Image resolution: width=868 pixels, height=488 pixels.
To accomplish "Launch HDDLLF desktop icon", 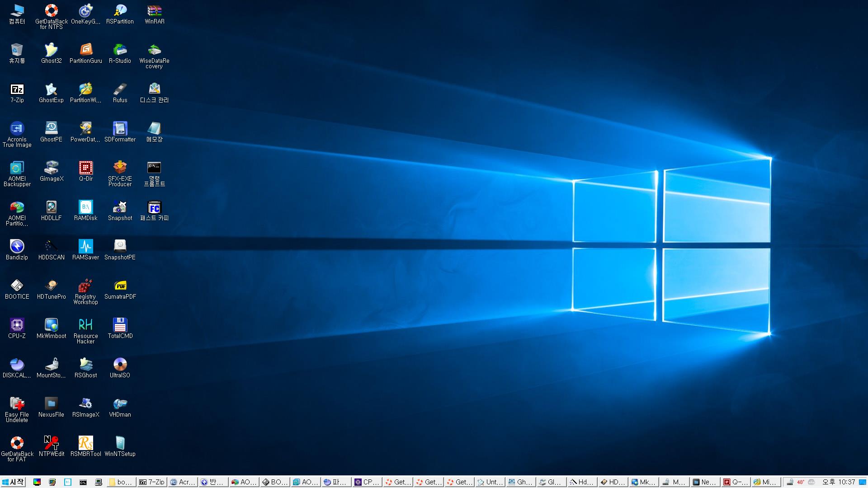I will click(x=52, y=211).
